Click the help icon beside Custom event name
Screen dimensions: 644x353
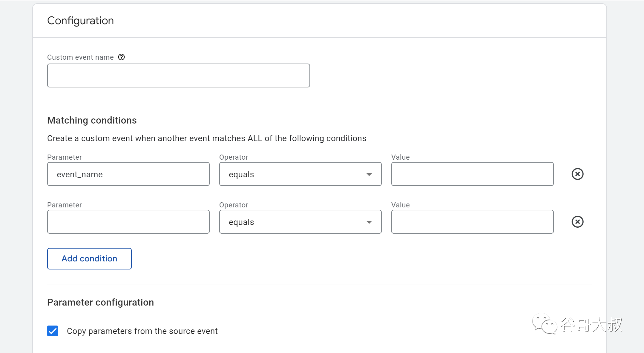tap(121, 57)
